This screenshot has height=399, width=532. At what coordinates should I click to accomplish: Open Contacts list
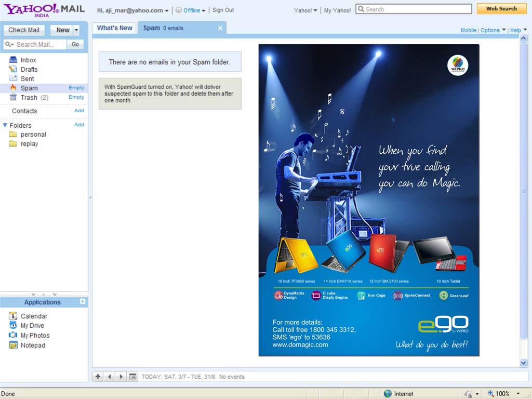coord(24,111)
